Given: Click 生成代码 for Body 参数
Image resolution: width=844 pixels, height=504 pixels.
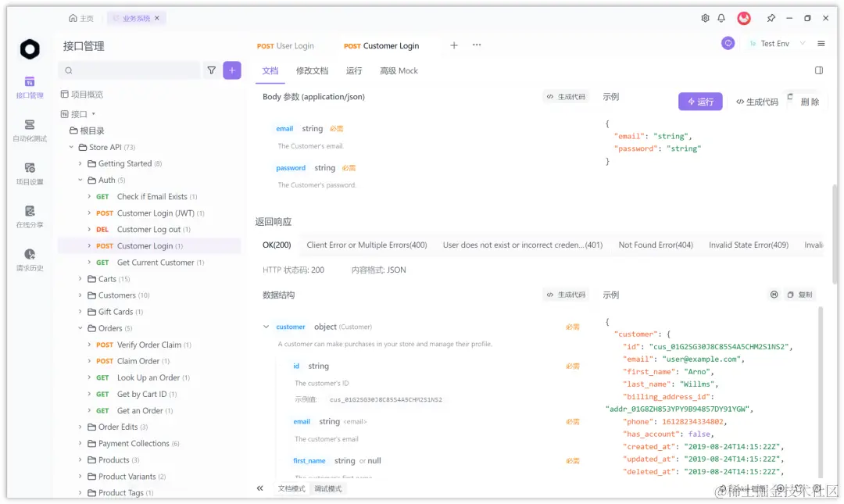Looking at the screenshot, I should pyautogui.click(x=567, y=97).
